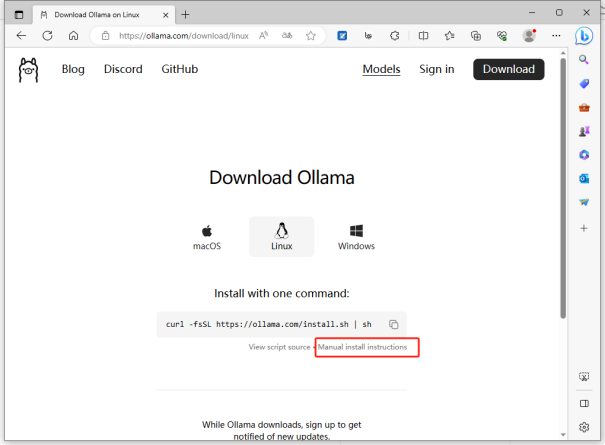Screen dimensions: 605x445
Task: Open browser essentials heart icon
Action: pos(502,36)
